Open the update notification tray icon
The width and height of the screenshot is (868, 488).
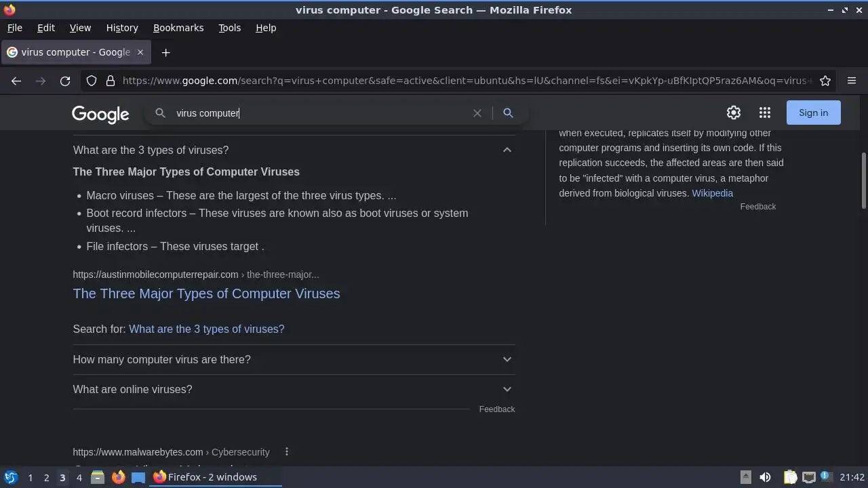point(825,476)
